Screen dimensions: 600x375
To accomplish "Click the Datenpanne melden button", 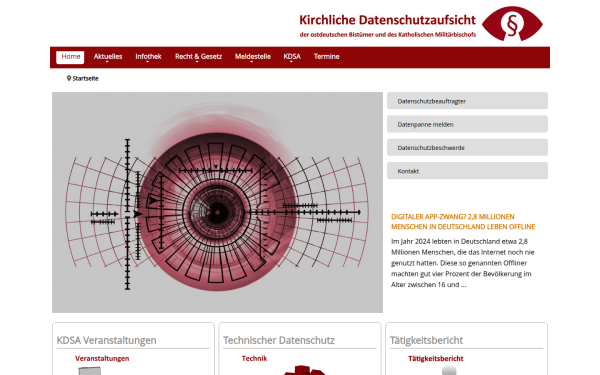I will pyautogui.click(x=467, y=124).
